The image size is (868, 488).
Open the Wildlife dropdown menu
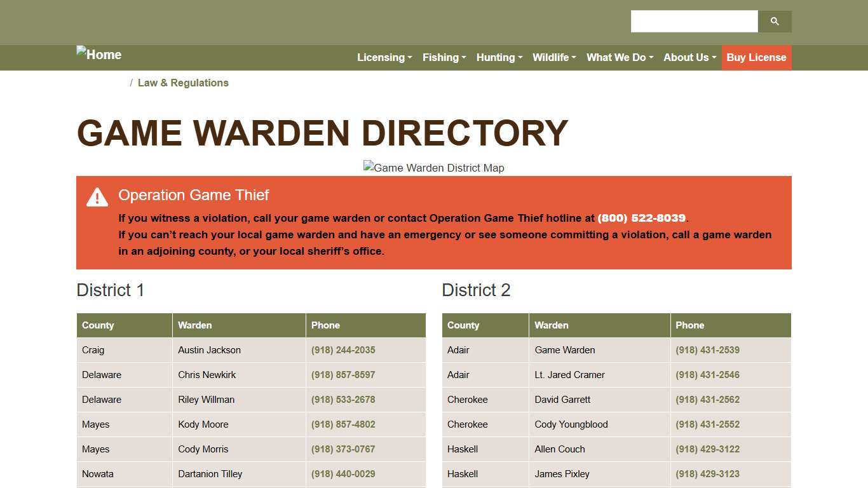click(553, 57)
